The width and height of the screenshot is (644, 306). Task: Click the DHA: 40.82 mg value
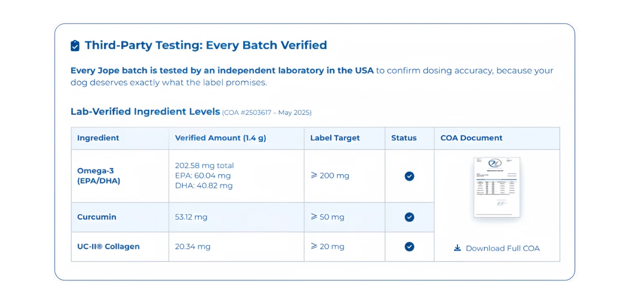coord(204,186)
